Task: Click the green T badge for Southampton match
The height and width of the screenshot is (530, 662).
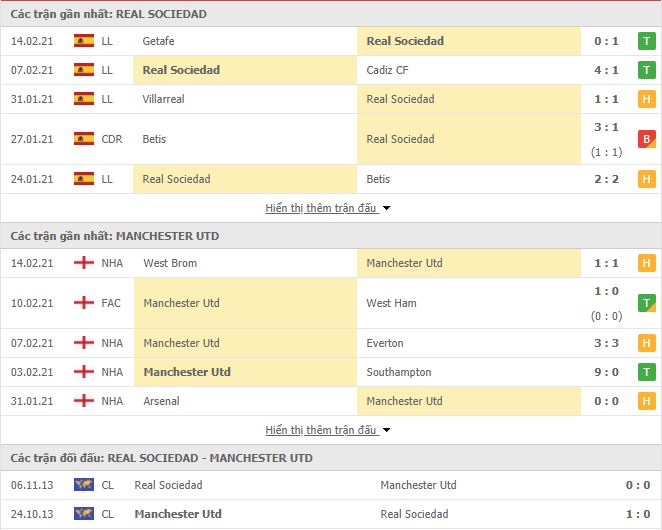Action: [x=646, y=372]
